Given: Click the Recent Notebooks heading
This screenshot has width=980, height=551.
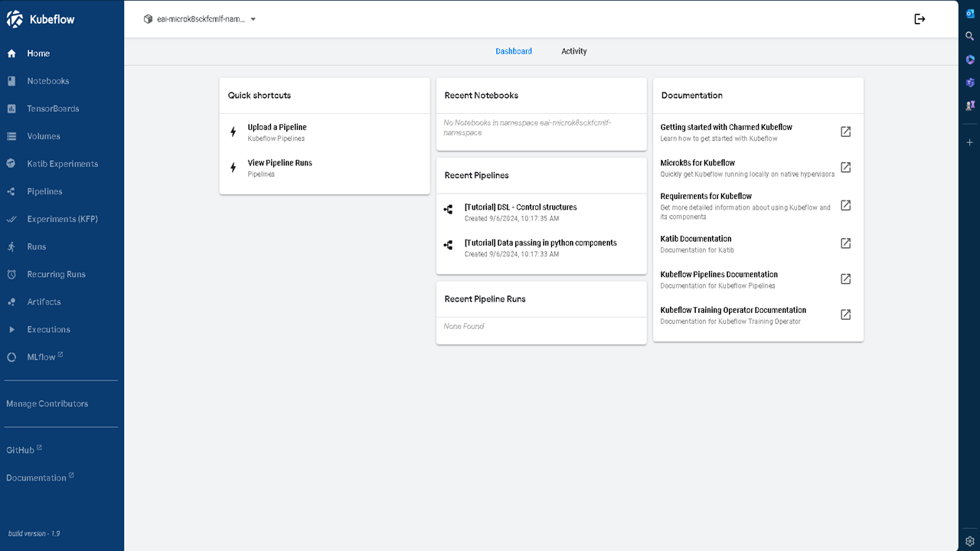Looking at the screenshot, I should pos(482,96).
